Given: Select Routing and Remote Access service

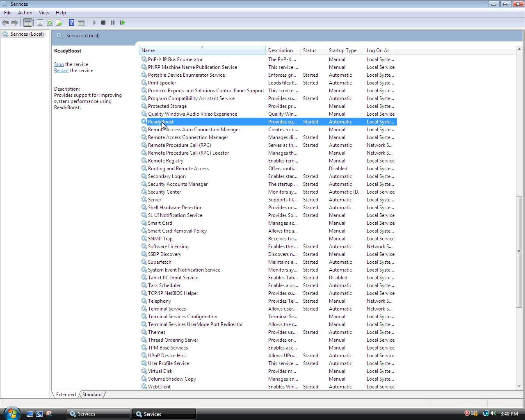Looking at the screenshot, I should (x=268, y=169).
